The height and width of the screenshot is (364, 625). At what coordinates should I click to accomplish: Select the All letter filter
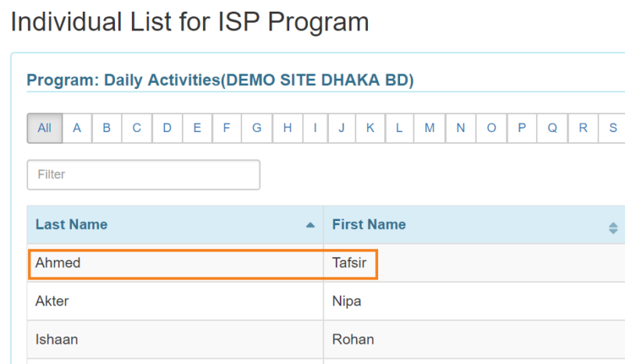tap(45, 128)
